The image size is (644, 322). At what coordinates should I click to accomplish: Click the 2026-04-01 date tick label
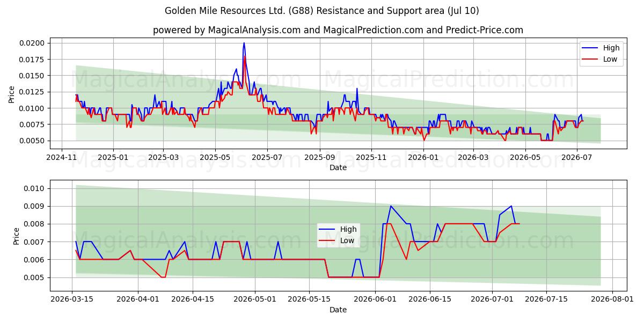click(x=138, y=299)
